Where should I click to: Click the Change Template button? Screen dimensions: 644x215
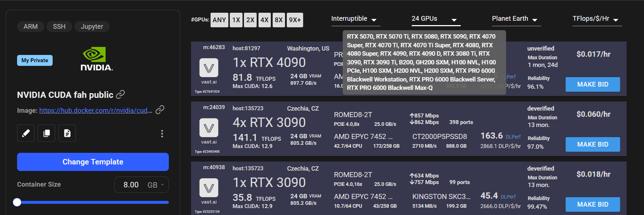(x=93, y=162)
